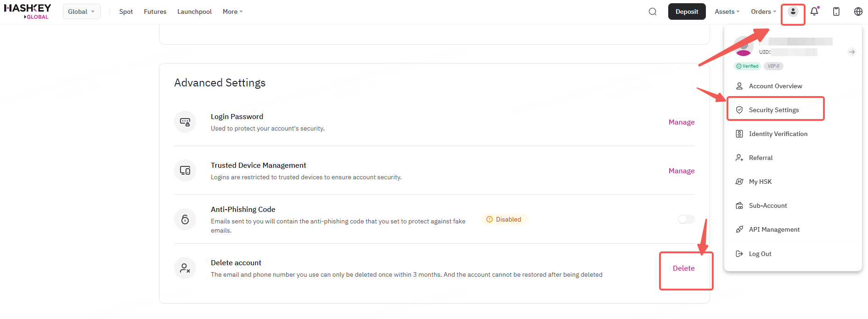
Task: Expand the Global region dropdown
Action: pyautogui.click(x=81, y=11)
